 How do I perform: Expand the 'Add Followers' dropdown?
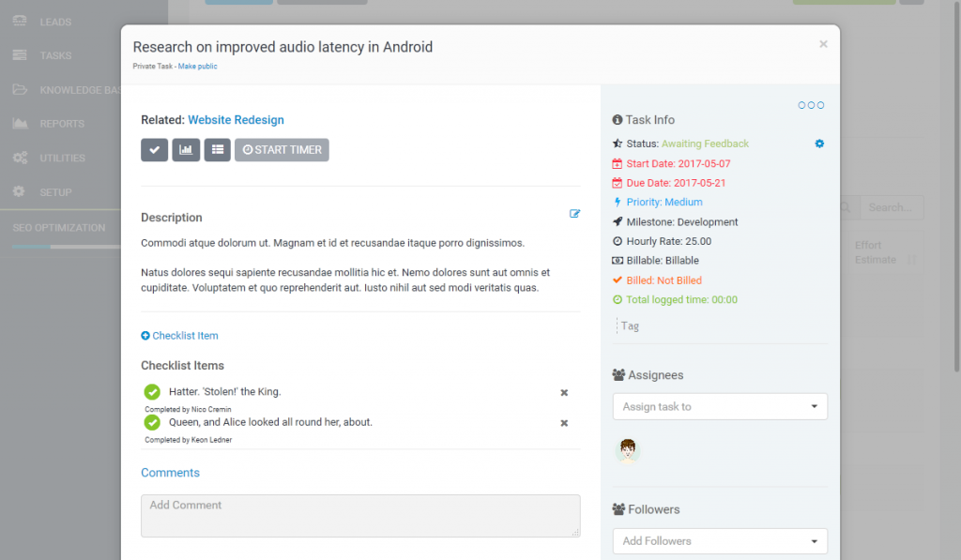click(719, 541)
